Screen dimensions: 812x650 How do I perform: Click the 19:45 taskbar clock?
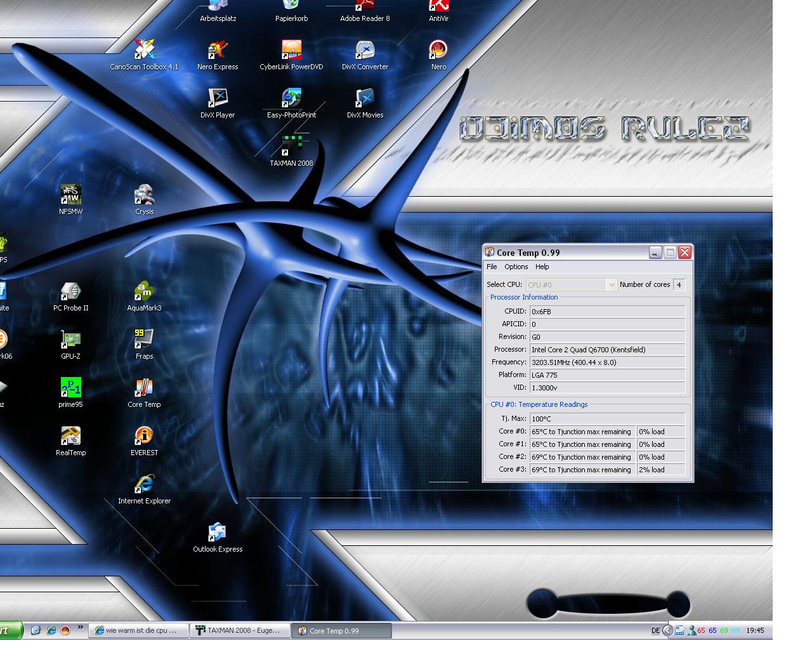coord(755,630)
